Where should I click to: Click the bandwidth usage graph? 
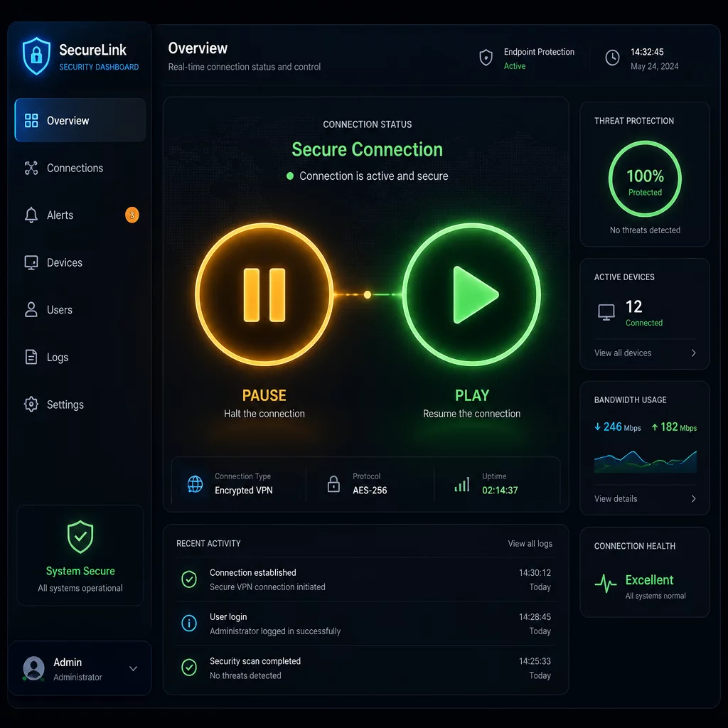pyautogui.click(x=646, y=461)
